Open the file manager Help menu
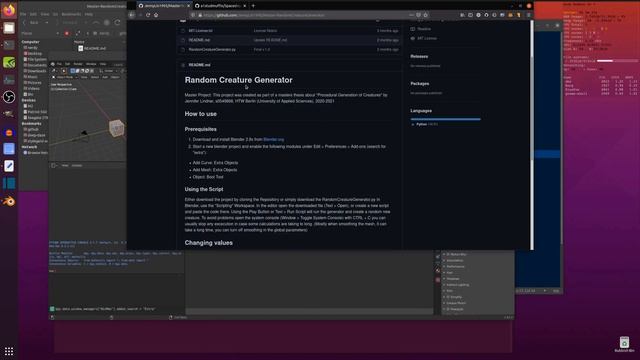 click(x=88, y=14)
